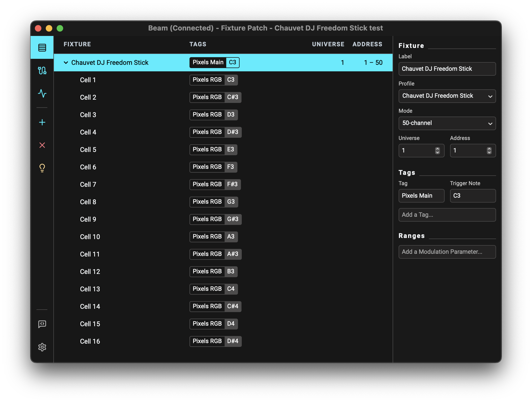Open the 50-channel Mode dropdown
Viewport: 532px width, 403px height.
click(x=447, y=123)
